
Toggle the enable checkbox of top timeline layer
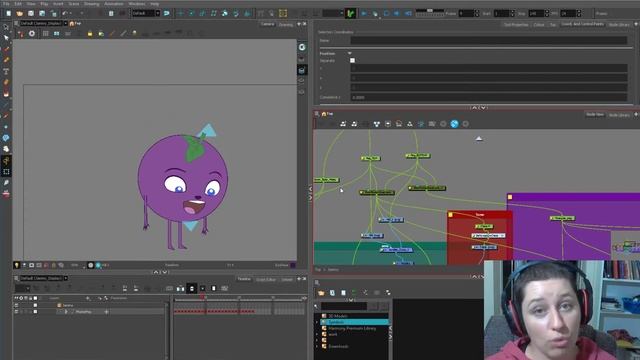pos(35,305)
